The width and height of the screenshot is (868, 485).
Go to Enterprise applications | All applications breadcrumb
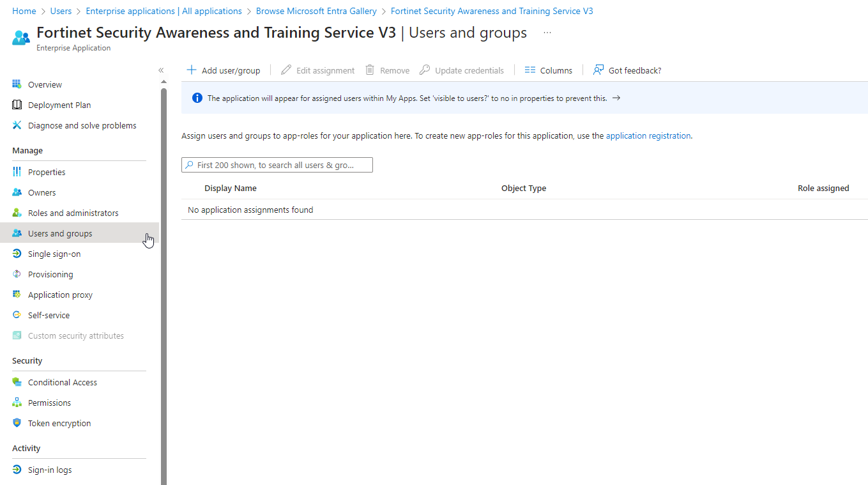click(164, 11)
